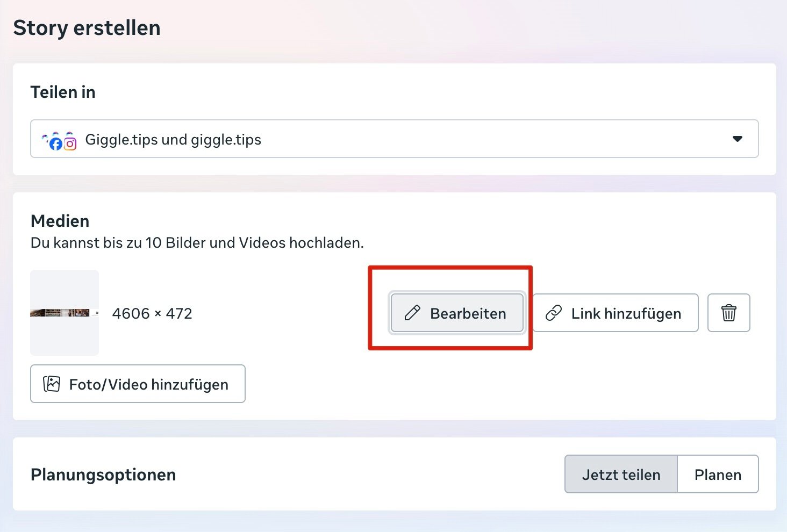Click the 10 Bilder und Videos hint text
This screenshot has width=787, height=532.
197,243
